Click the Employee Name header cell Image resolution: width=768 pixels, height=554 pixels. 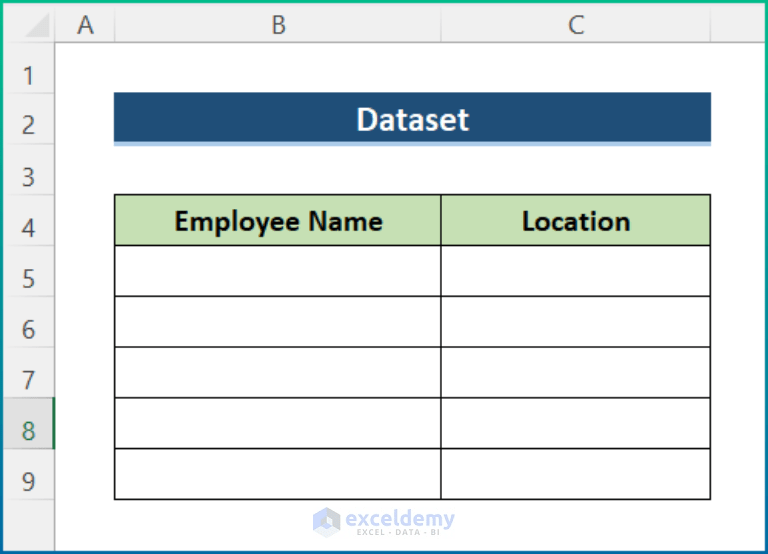278,220
